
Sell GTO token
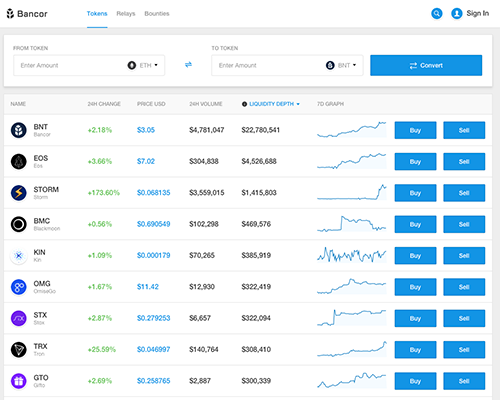click(x=464, y=381)
